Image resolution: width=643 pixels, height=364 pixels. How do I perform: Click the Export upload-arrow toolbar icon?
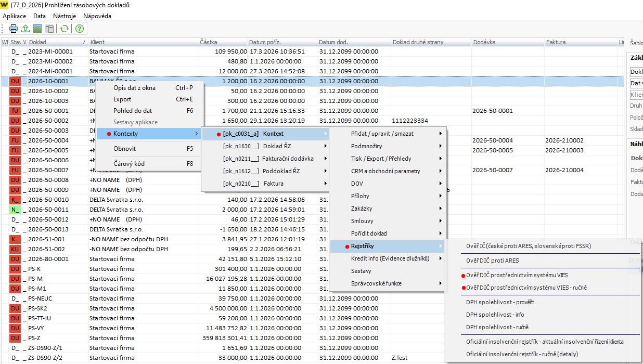pos(25,29)
